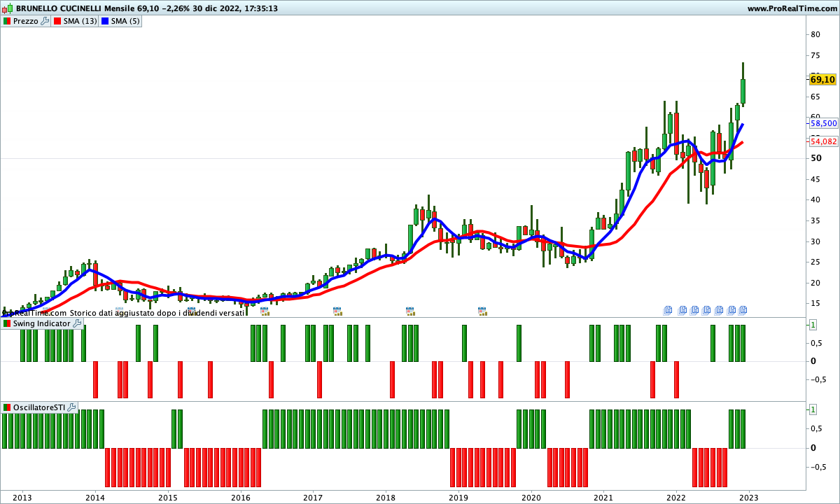Image resolution: width=840 pixels, height=504 pixels.
Task: Click the yellow 69,10 current price tag
Action: point(822,79)
